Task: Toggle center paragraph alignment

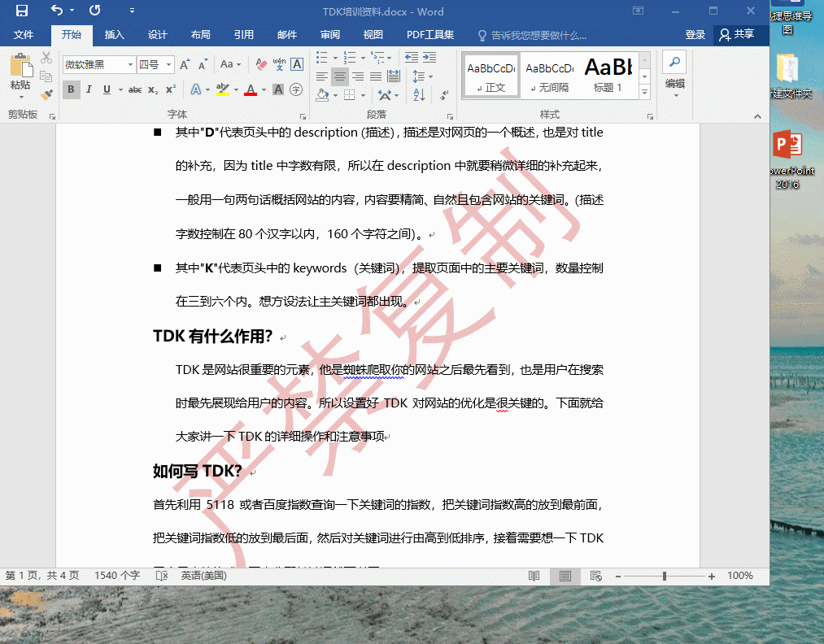Action: tap(340, 76)
